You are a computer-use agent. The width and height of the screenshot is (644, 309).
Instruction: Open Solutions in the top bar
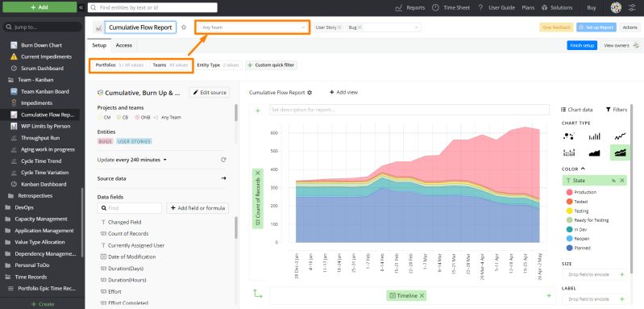coord(556,7)
